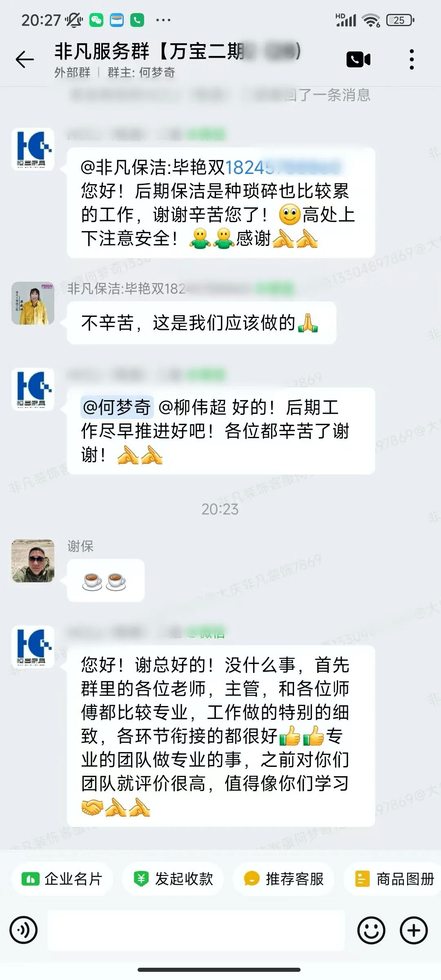Open 谢保's profile avatar
The height and width of the screenshot is (980, 441).
click(33, 561)
